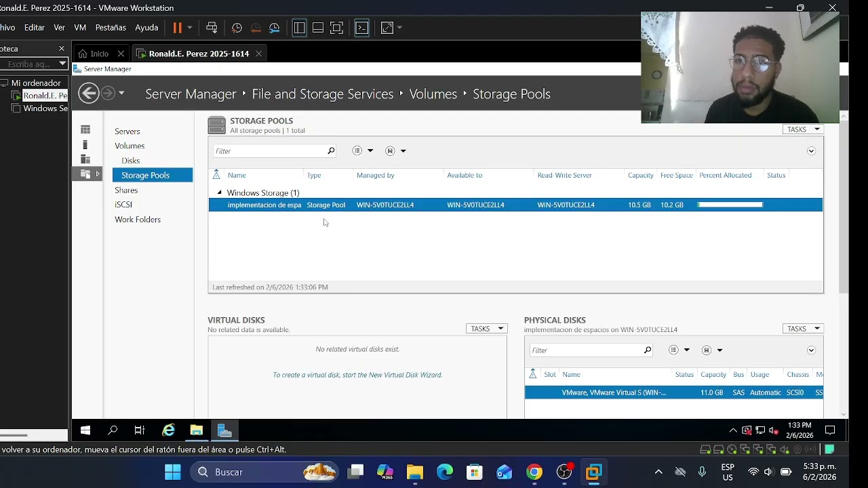
Task: Toggle VMware thumbnail bar view icon
Action: click(318, 28)
